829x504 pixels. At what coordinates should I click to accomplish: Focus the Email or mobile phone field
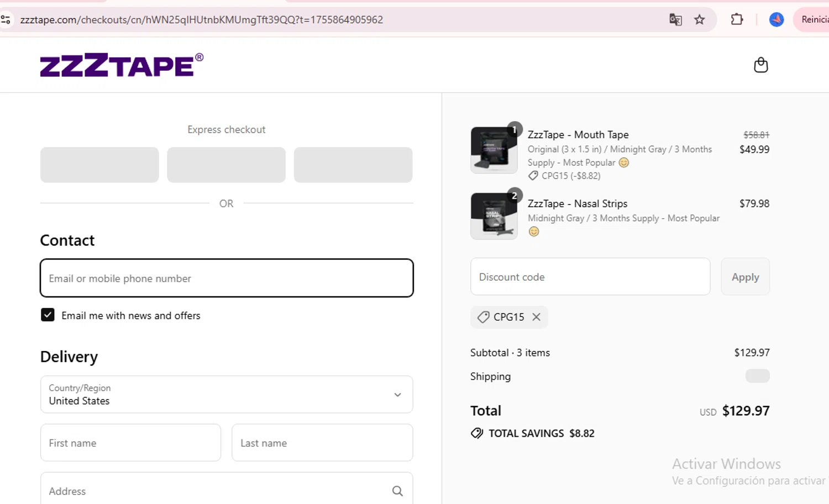[227, 278]
